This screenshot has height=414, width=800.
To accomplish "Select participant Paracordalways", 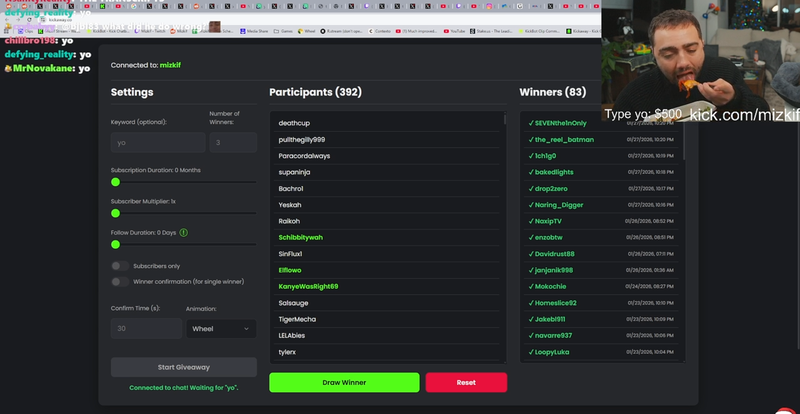I will [304, 156].
